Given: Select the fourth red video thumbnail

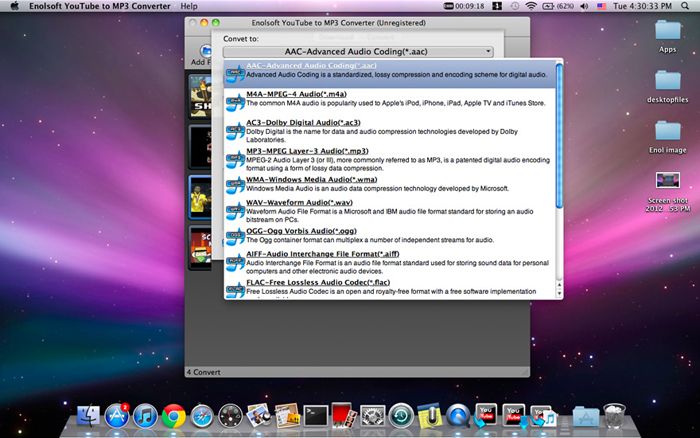Looking at the screenshot, I should coord(200,247).
